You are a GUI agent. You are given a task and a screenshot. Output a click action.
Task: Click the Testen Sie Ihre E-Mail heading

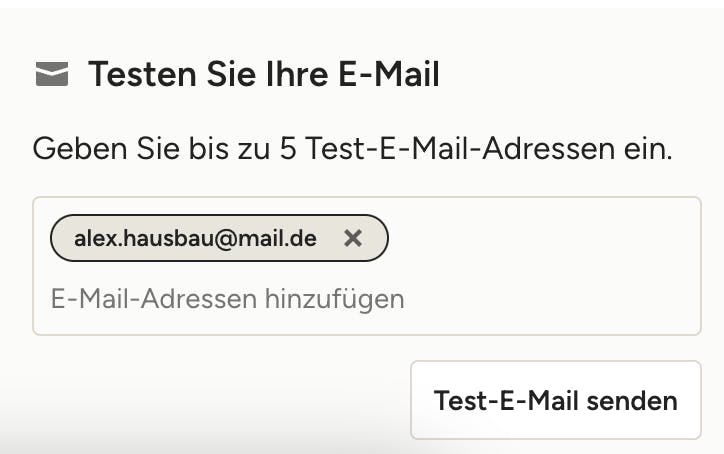tap(264, 74)
